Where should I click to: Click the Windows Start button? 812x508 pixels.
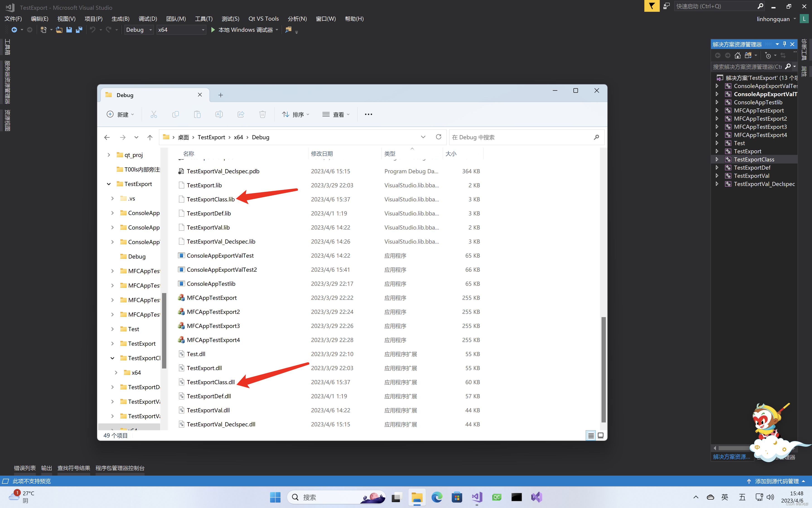(275, 497)
